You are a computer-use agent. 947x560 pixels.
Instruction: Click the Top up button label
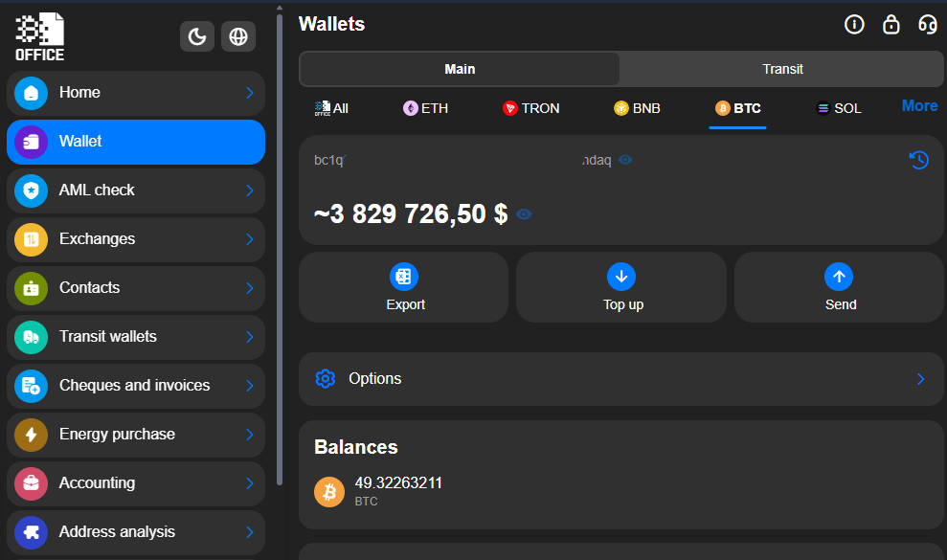tap(623, 304)
